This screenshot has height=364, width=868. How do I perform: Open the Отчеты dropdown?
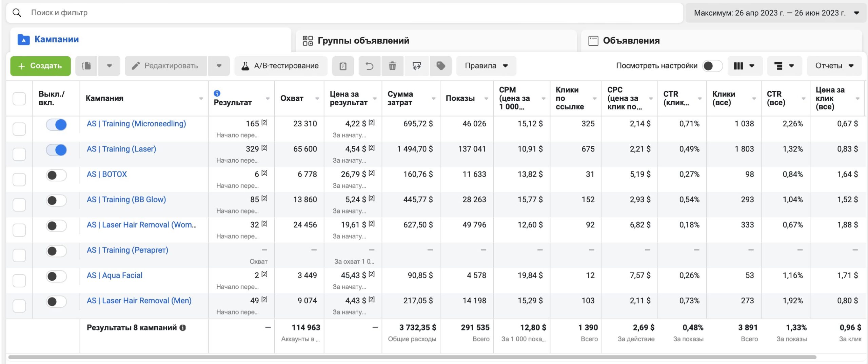point(834,66)
